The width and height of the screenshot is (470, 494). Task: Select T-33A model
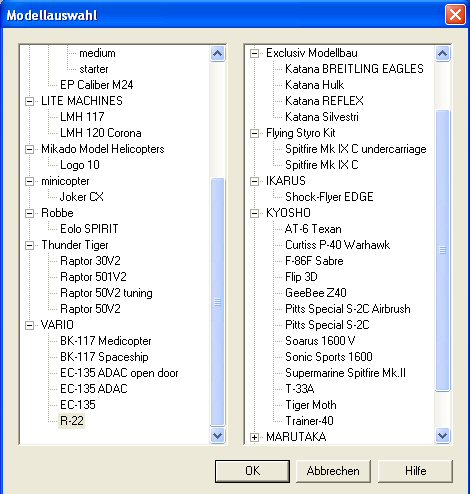click(300, 389)
